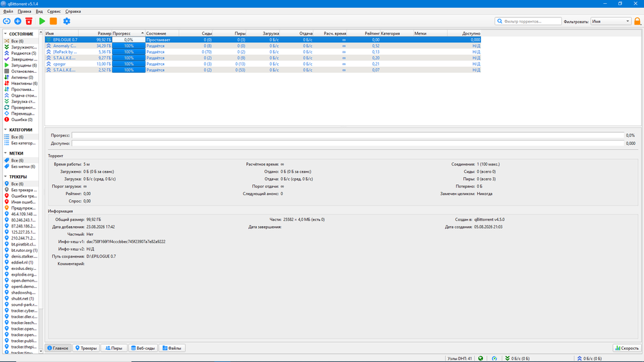Click the green start torrent play icon
The image size is (644, 362).
pyautogui.click(x=42, y=21)
